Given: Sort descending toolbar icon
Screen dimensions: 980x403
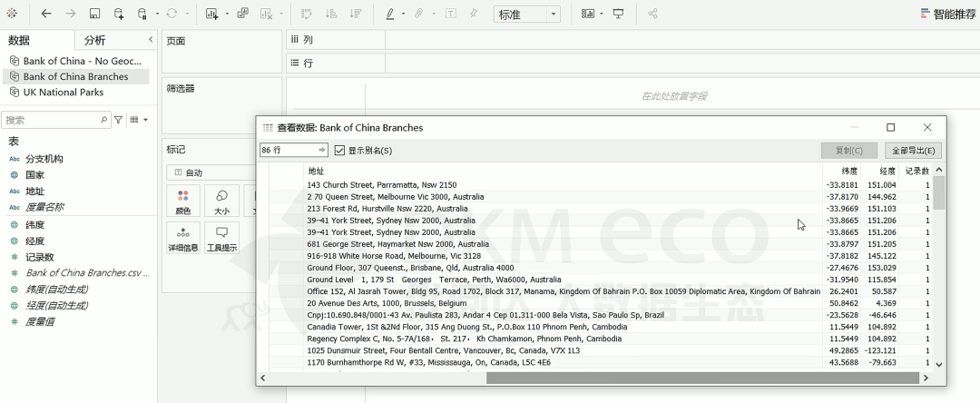Looking at the screenshot, I should coord(356,13).
